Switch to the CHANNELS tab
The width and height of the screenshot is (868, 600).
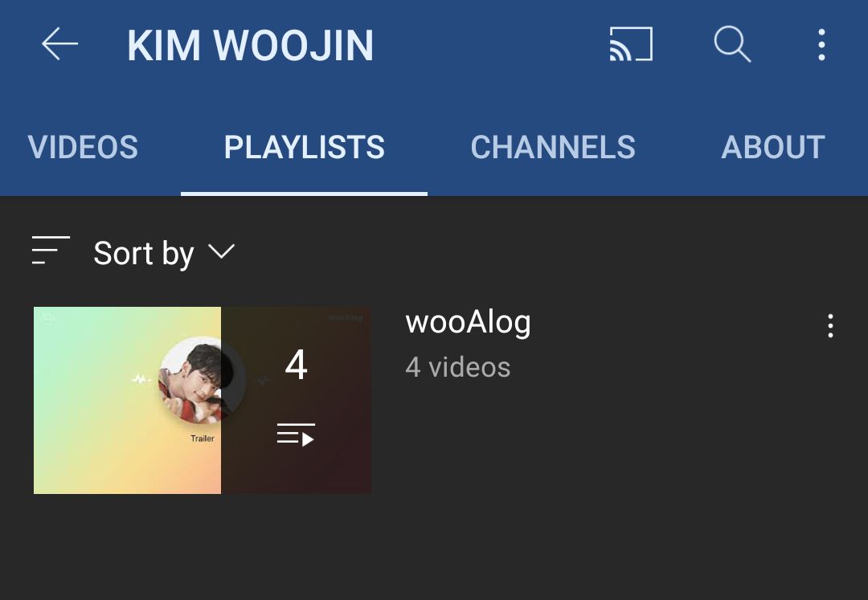pyautogui.click(x=553, y=147)
